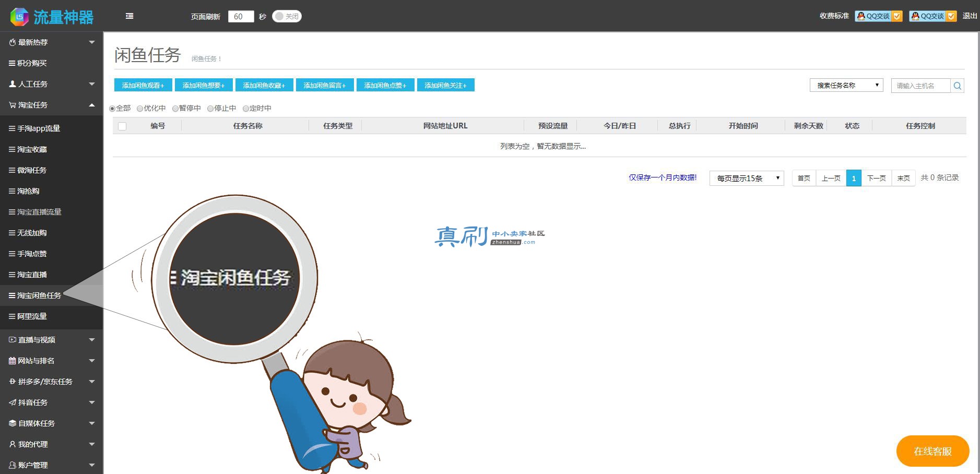
Task: Click the first QQ交谈 chat badge
Action: click(x=878, y=16)
